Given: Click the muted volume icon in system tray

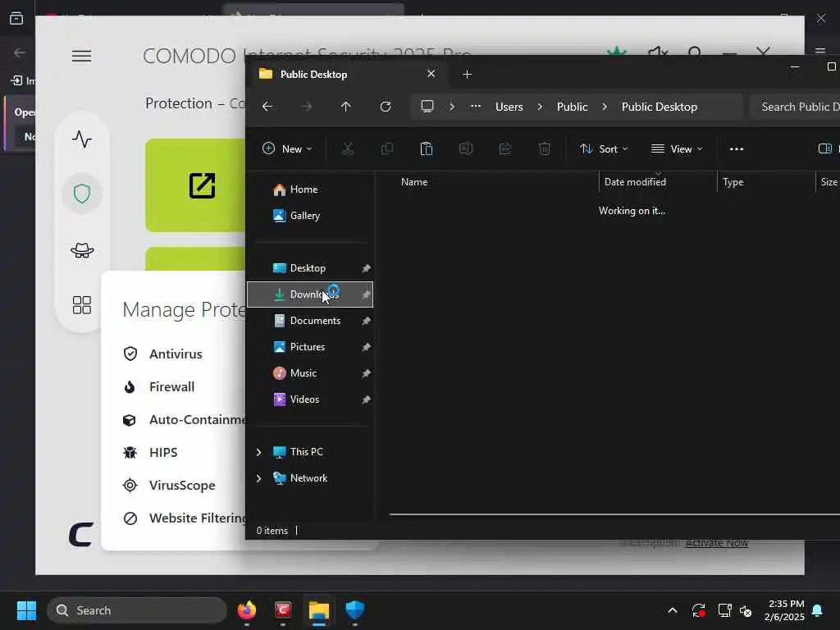Looking at the screenshot, I should [x=745, y=610].
